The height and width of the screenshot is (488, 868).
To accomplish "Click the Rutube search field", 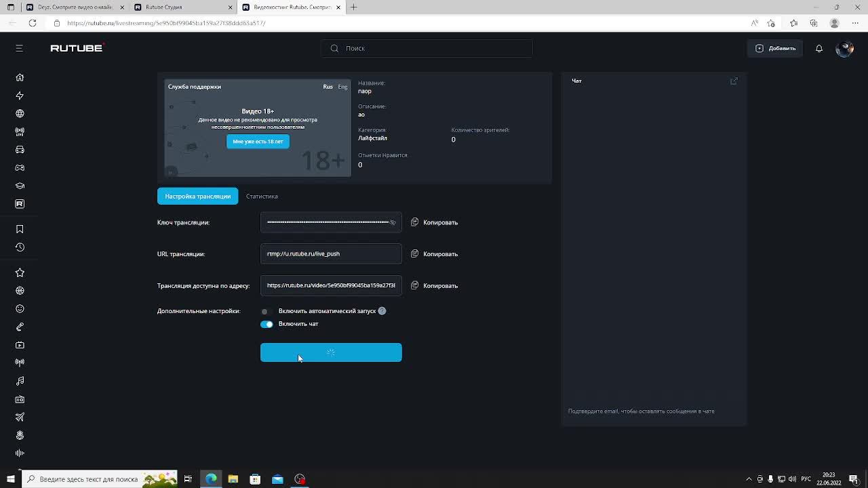I will [x=427, y=48].
